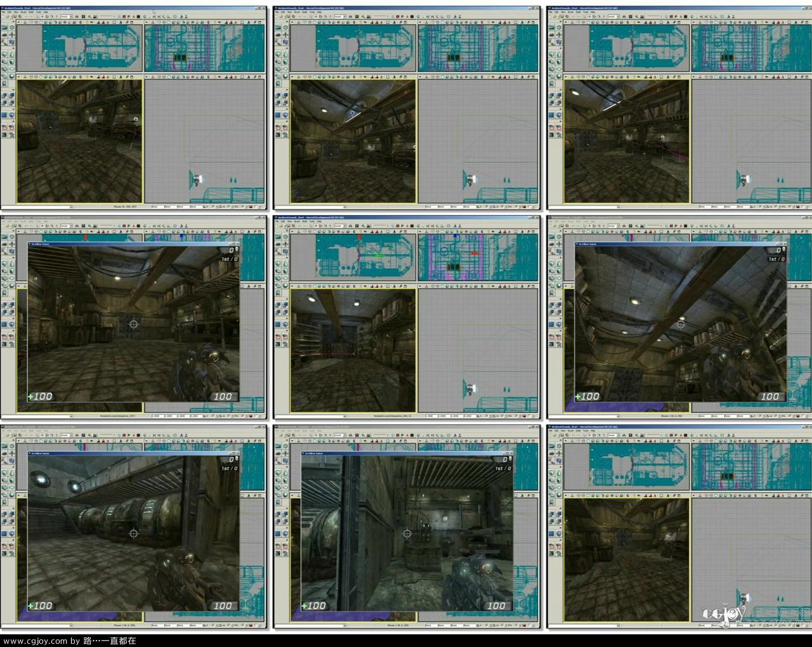Select Camera mode icon in top-left screenshot
Image resolution: width=812 pixels, height=647 pixels.
point(4,28)
